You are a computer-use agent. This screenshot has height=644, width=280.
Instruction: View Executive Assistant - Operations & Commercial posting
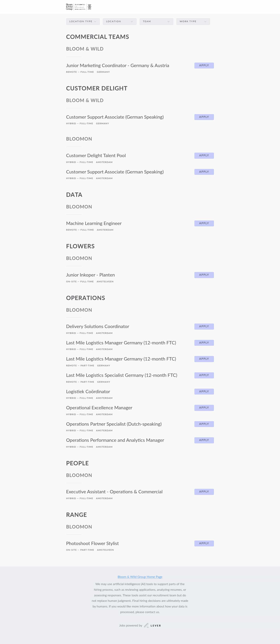[x=114, y=492]
